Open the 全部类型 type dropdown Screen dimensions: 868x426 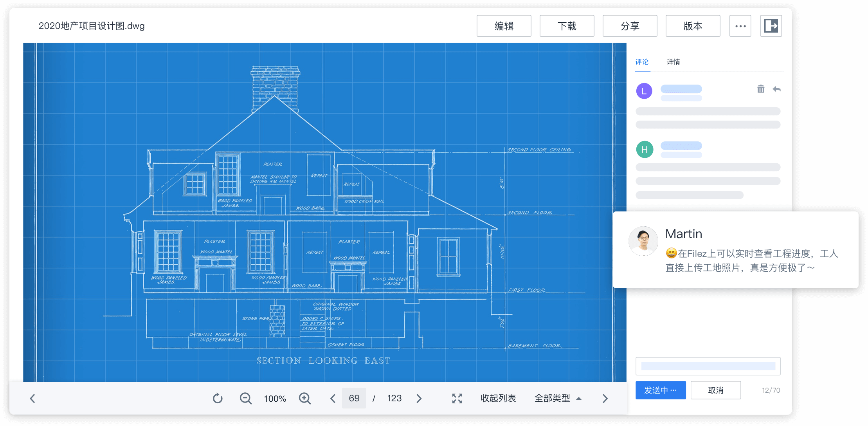tap(558, 398)
